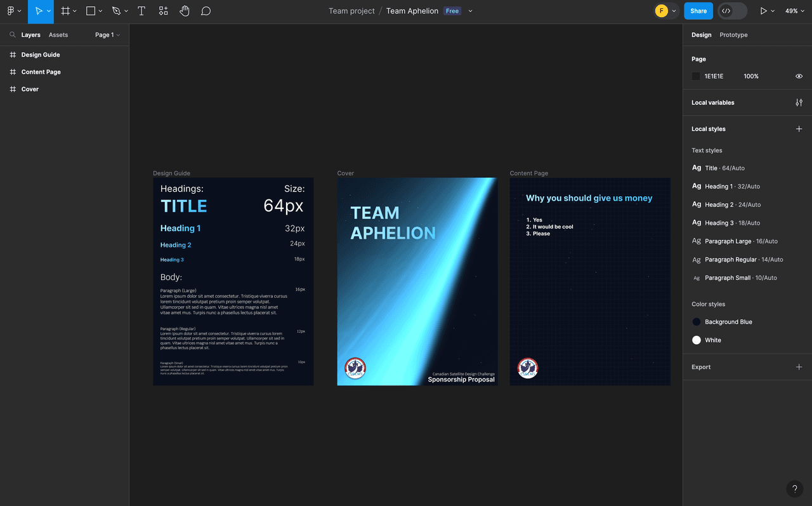812x506 pixels.
Task: Open the Resources tool
Action: 163,11
